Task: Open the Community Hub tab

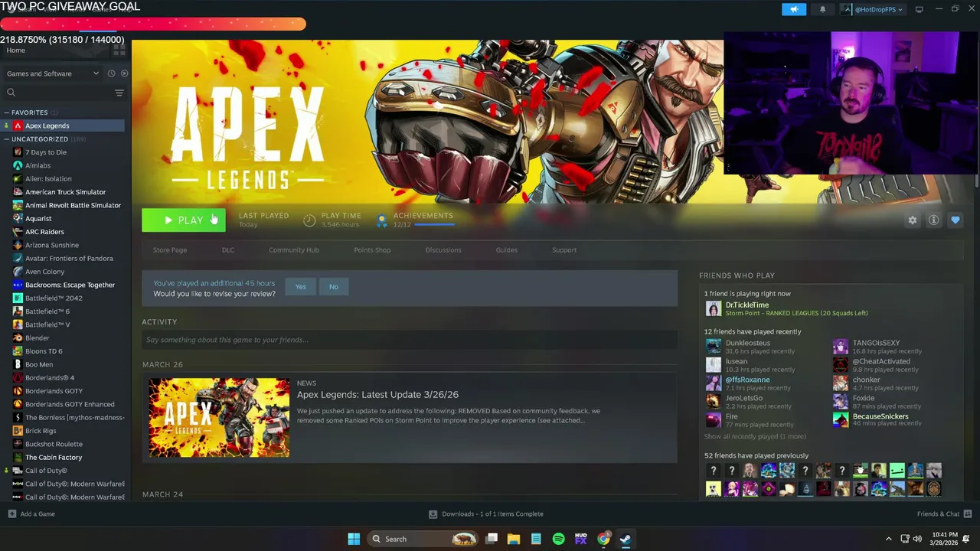Action: (294, 250)
